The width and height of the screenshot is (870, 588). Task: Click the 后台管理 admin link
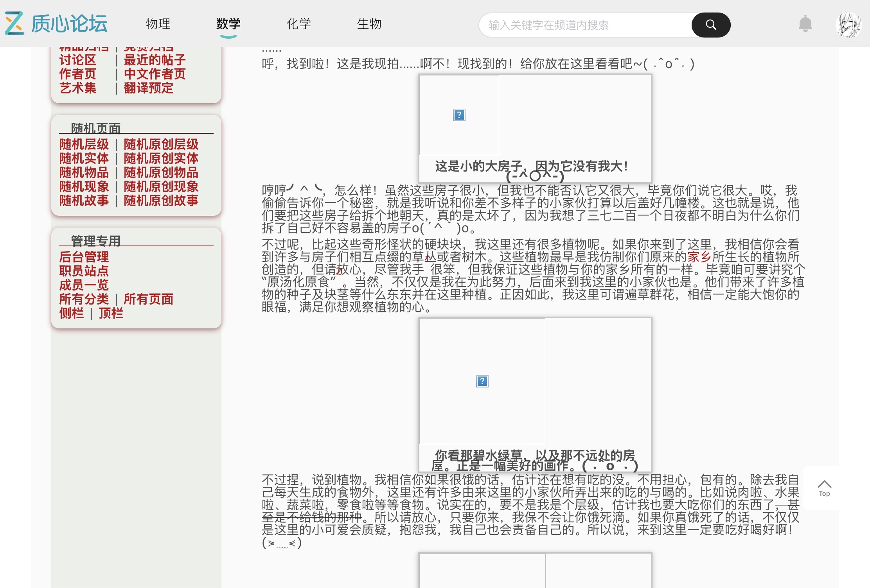[84, 257]
